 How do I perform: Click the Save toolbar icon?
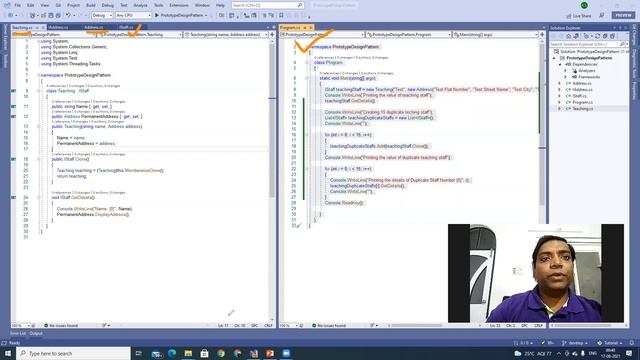coord(51,15)
